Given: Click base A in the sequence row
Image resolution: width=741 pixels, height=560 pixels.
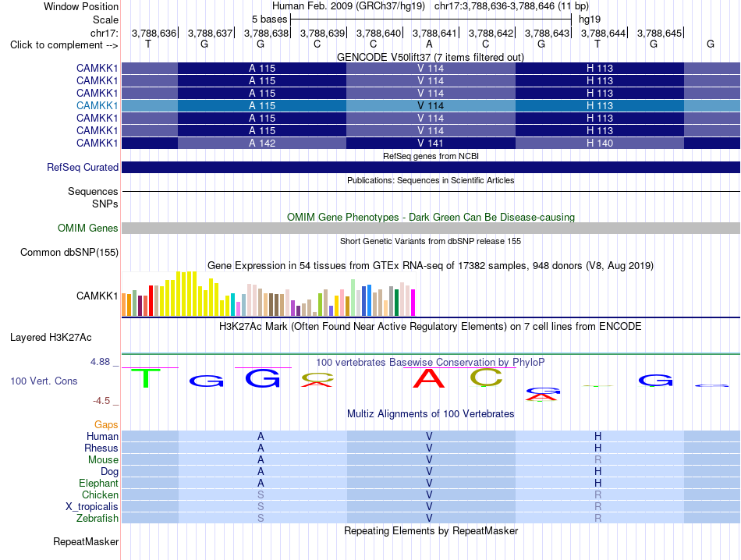Looking at the screenshot, I should [x=429, y=44].
